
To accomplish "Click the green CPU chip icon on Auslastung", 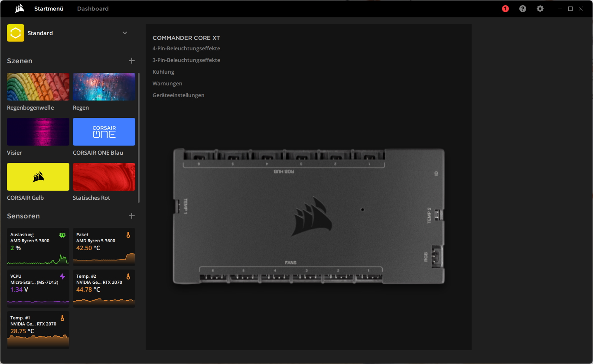I will pyautogui.click(x=62, y=235).
